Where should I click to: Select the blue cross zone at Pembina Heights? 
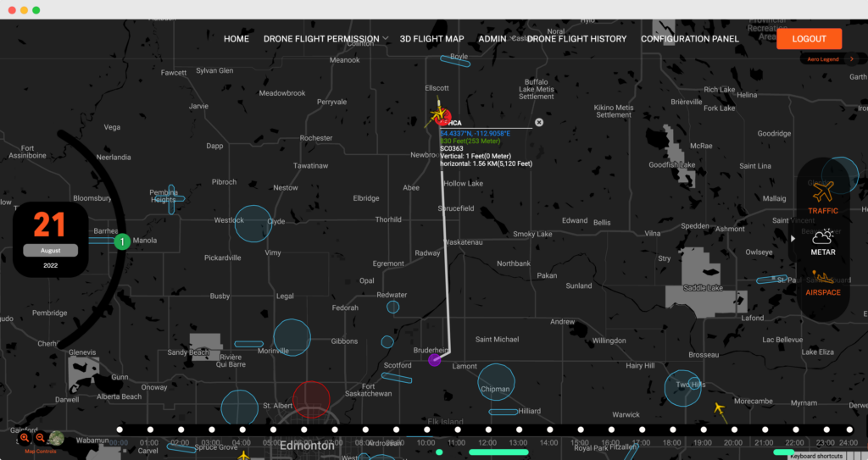(x=170, y=199)
